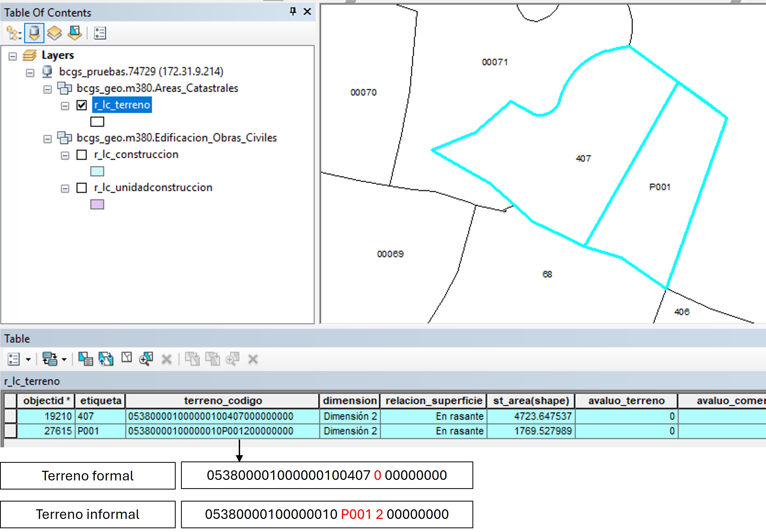Open the r_lc_terreno white symbol swatch
Screen dimensions: 766x532
pos(97,122)
